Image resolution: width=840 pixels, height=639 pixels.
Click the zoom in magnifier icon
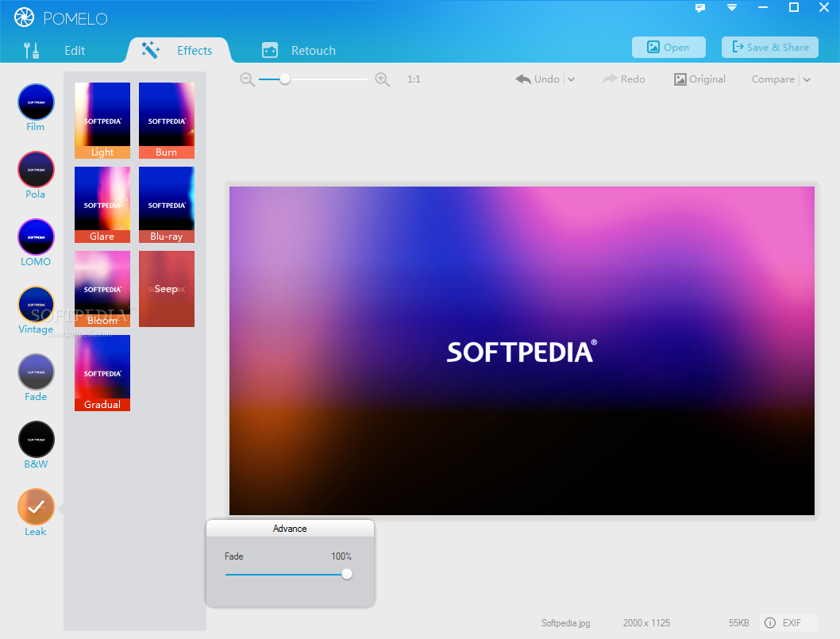point(382,79)
